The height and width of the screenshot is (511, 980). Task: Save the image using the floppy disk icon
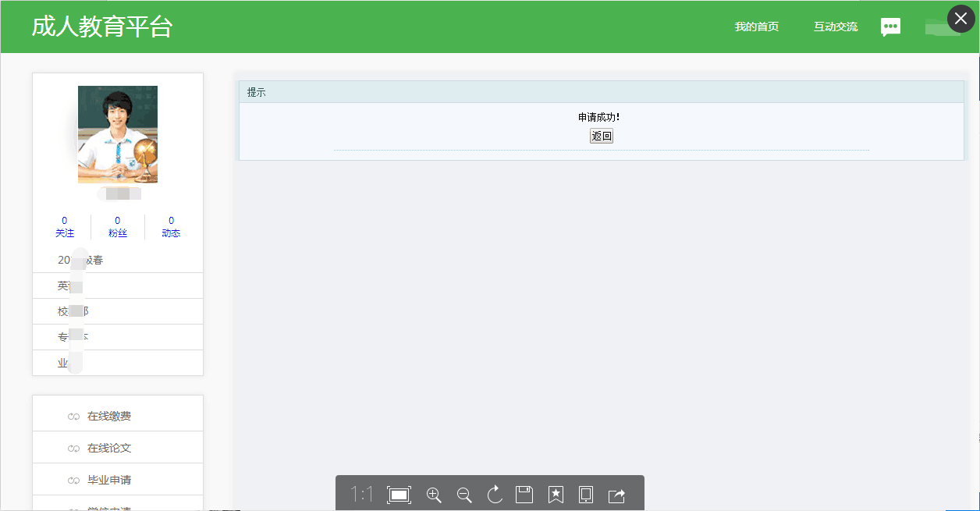click(x=524, y=495)
